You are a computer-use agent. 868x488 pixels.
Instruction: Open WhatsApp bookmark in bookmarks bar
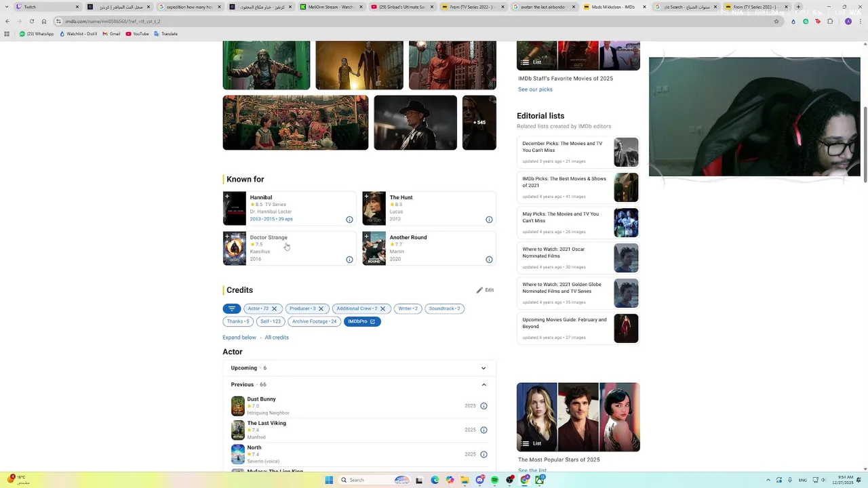point(37,34)
